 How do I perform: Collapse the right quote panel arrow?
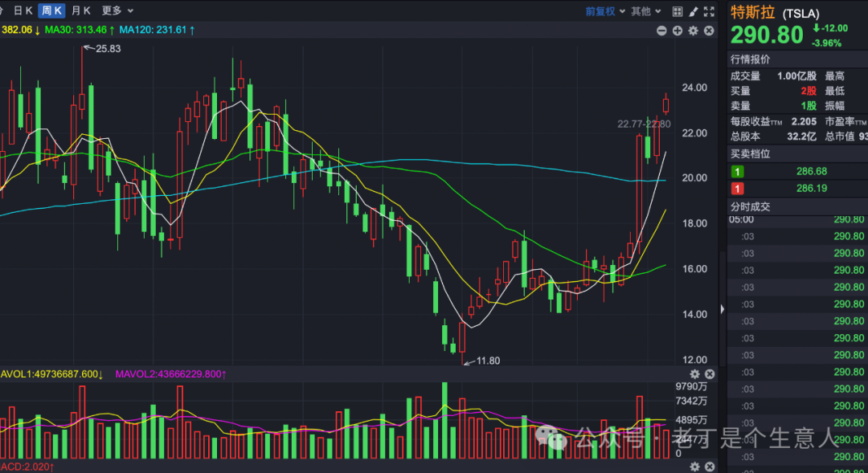click(723, 308)
